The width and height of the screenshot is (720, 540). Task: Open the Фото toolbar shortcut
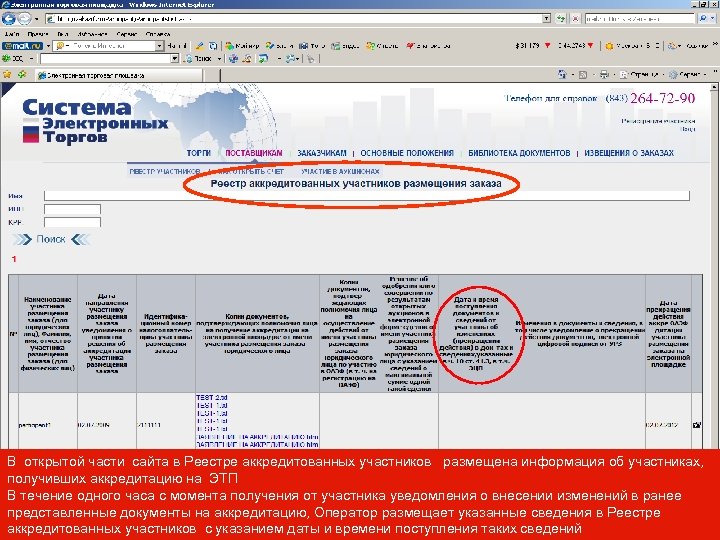[312, 46]
